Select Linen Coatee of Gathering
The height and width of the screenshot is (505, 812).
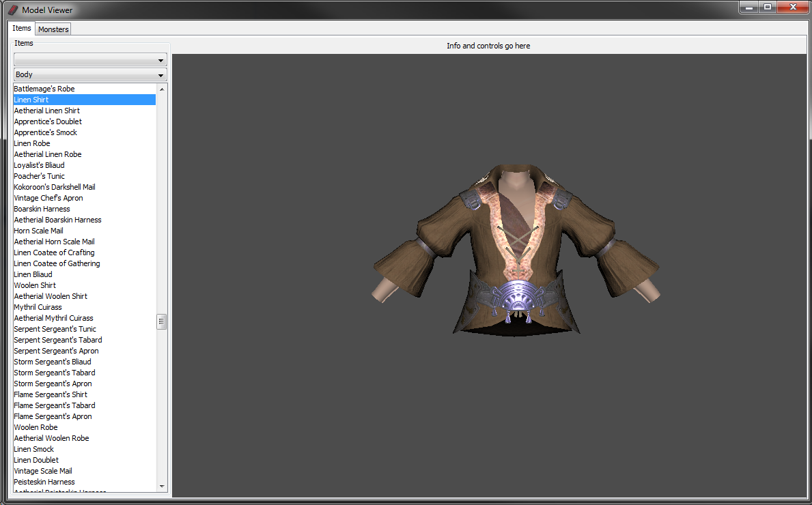point(85,263)
